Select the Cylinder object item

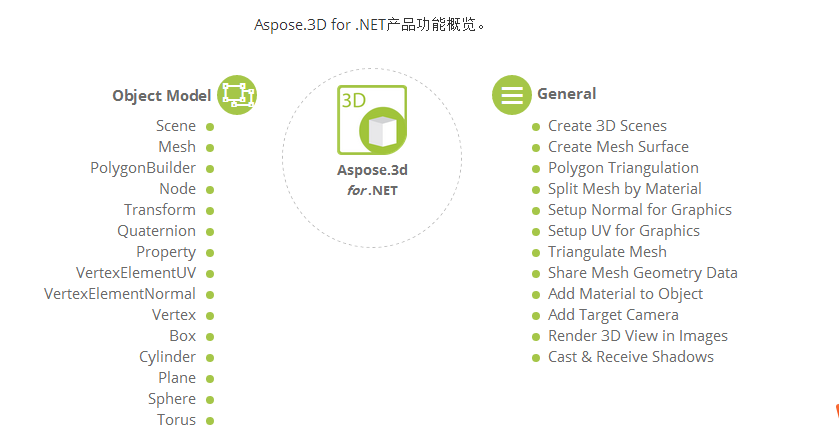(167, 357)
